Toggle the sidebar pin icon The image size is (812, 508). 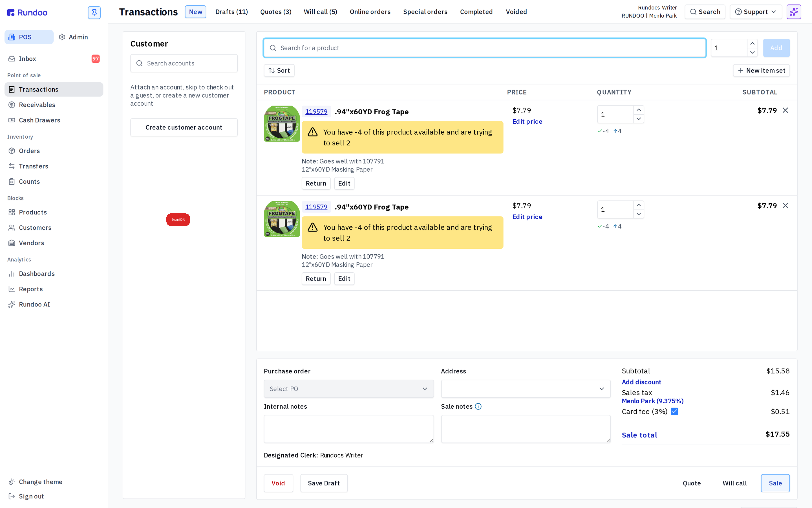(94, 12)
